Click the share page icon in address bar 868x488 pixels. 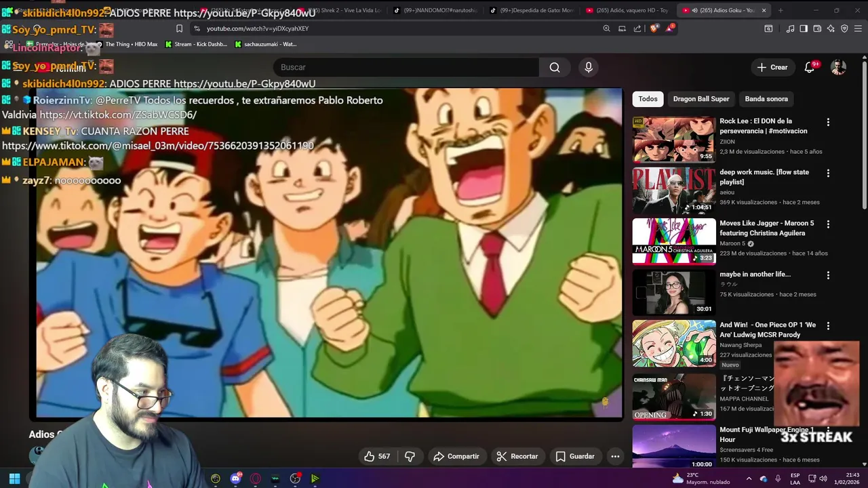pyautogui.click(x=637, y=28)
